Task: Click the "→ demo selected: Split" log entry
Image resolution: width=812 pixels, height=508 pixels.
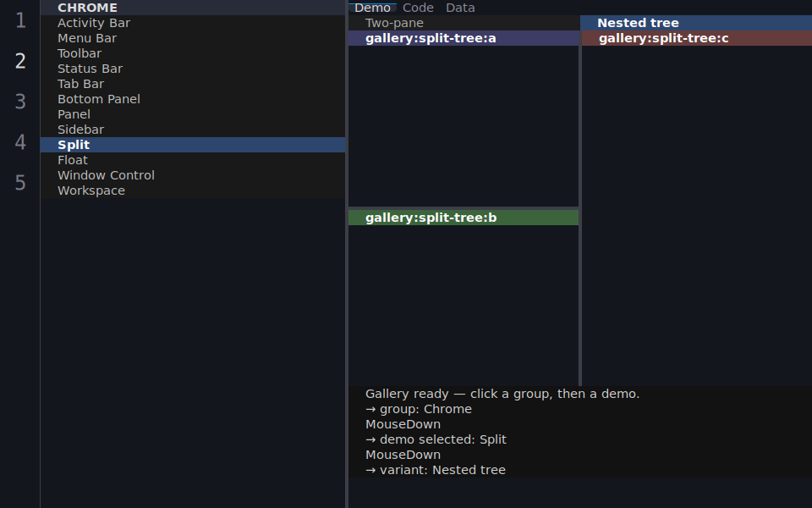Action: click(580, 439)
